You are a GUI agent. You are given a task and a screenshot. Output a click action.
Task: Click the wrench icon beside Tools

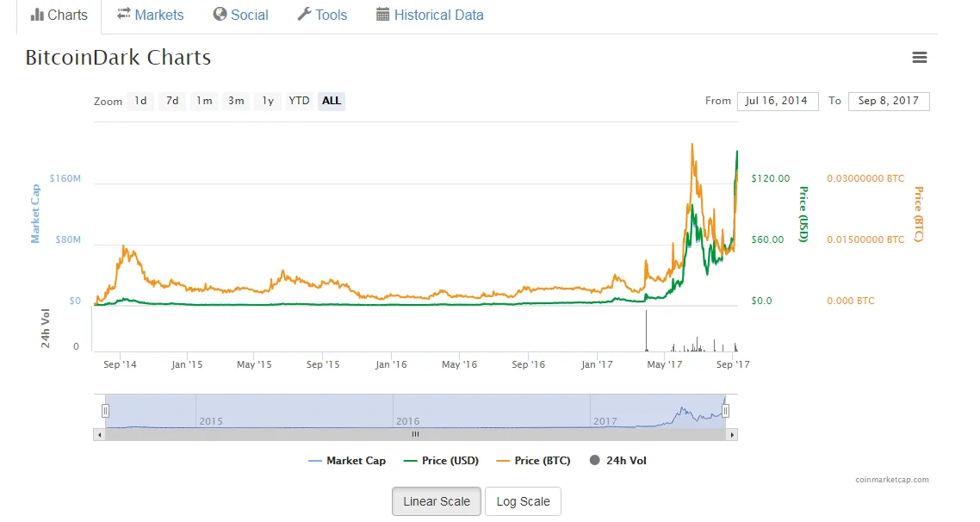[304, 14]
